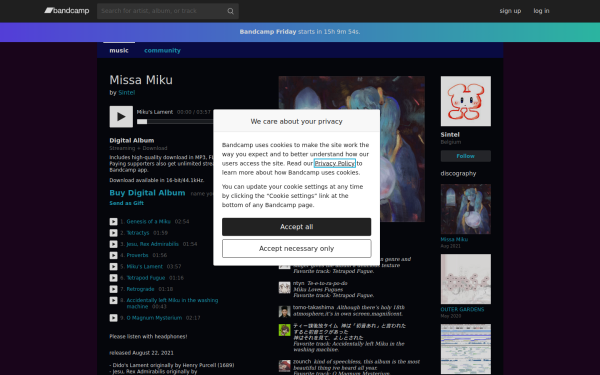Image resolution: width=600 pixels, height=375 pixels.
Task: Click supporter avatar next to tomo-takashima
Action: tap(284, 311)
